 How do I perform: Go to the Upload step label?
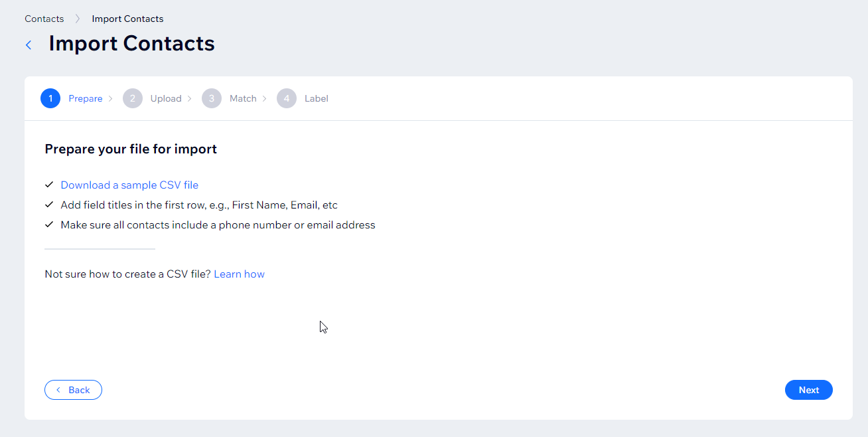pyautogui.click(x=166, y=98)
